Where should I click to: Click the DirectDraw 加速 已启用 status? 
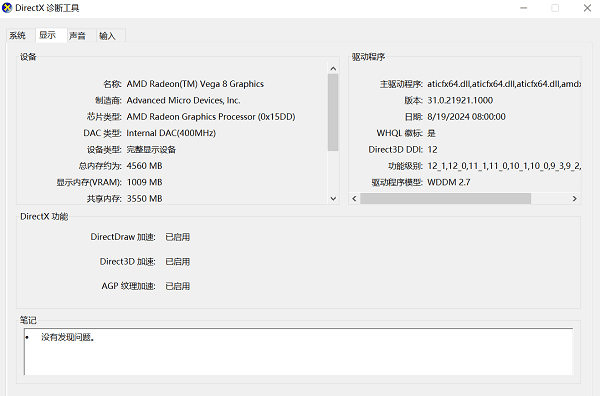point(178,237)
